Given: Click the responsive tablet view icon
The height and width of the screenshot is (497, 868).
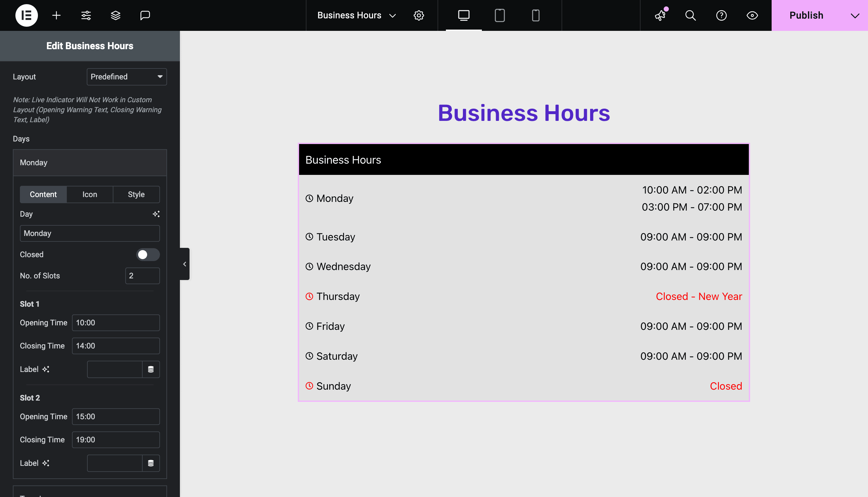Looking at the screenshot, I should pos(500,15).
